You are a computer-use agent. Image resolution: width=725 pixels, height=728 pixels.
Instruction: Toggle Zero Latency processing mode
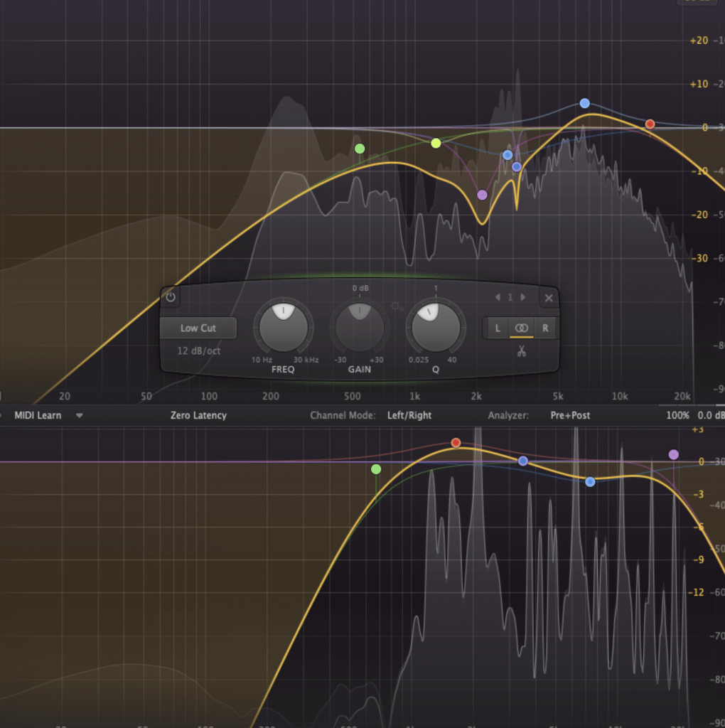[x=198, y=415]
